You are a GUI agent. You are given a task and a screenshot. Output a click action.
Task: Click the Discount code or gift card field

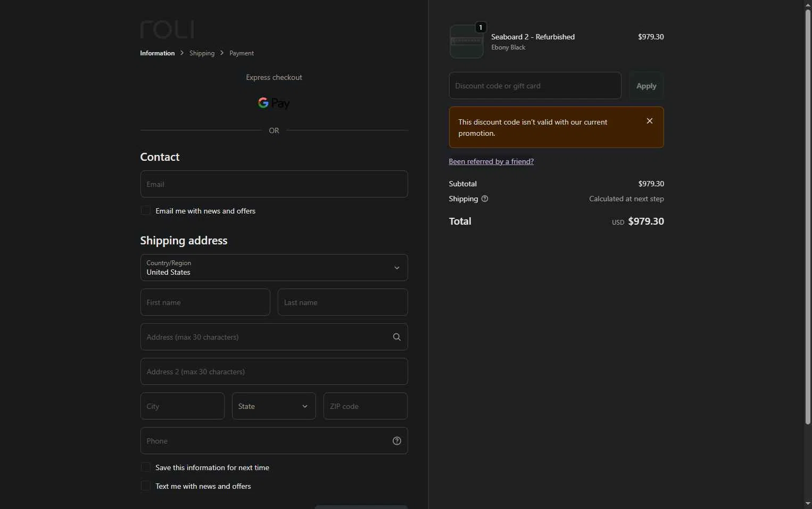tap(535, 86)
